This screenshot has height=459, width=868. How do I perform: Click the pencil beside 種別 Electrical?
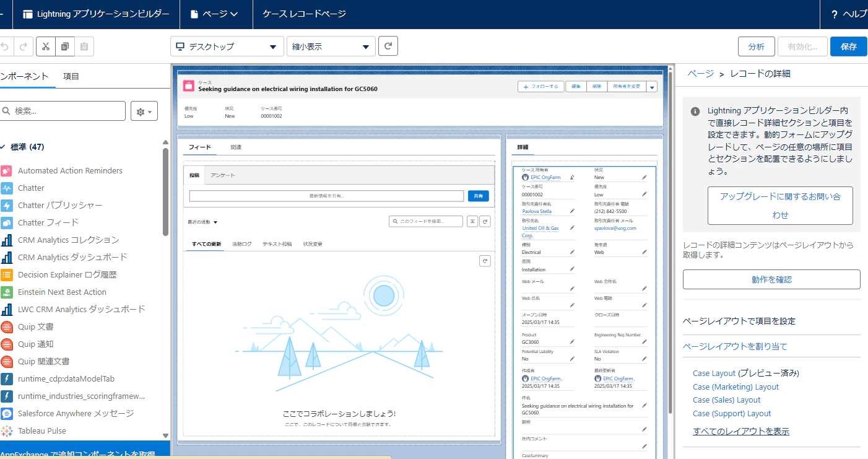[x=572, y=252]
